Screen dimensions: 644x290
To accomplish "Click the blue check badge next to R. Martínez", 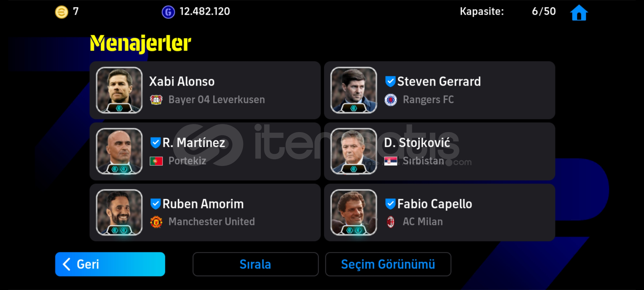I will [x=155, y=143].
